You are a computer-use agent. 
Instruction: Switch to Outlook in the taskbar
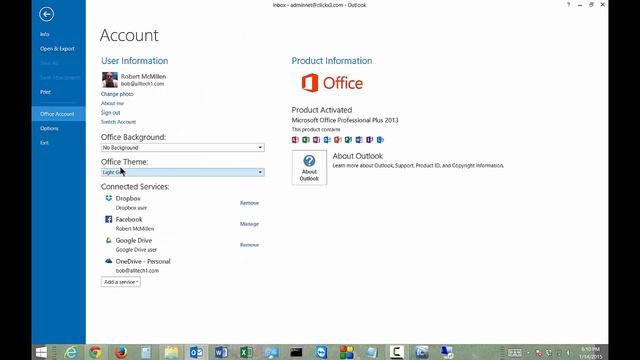tap(196, 352)
